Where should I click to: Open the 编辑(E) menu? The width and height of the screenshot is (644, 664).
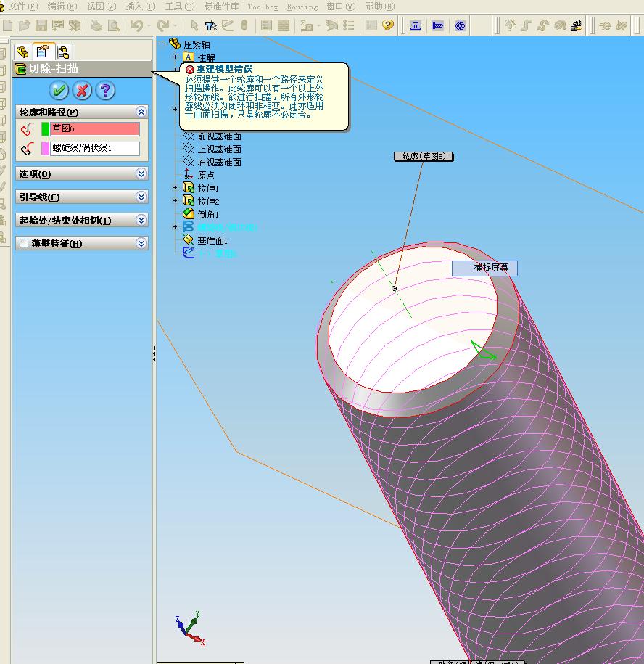(x=62, y=7)
